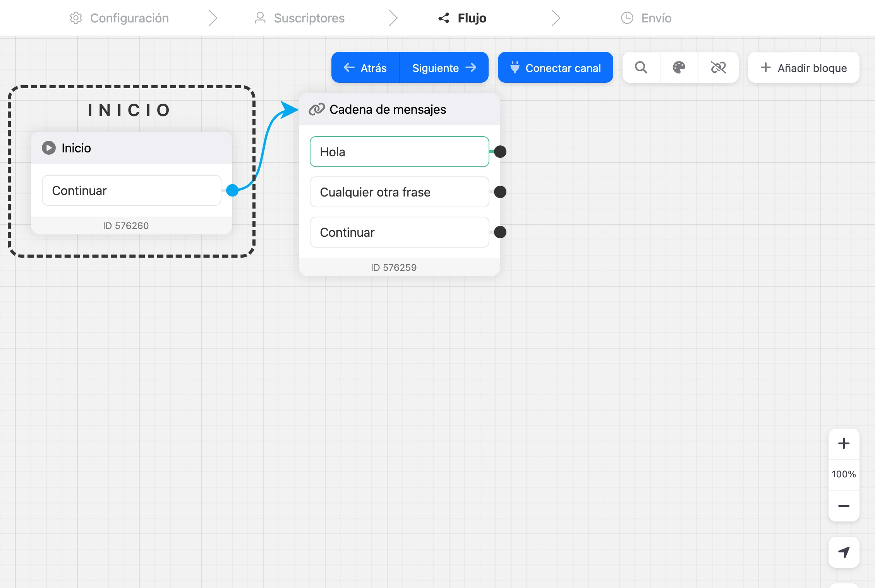Click the broken link unlink icon
This screenshot has height=588, width=875.
tap(719, 67)
